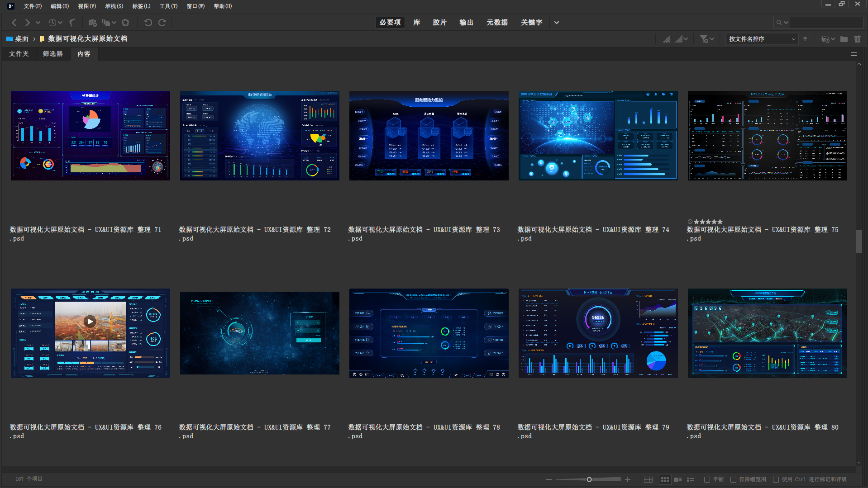Rotate 90° clockwise

tap(162, 23)
